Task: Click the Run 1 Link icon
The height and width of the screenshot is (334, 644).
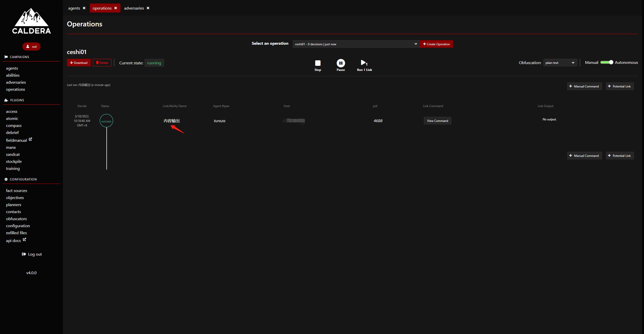Action: [364, 63]
